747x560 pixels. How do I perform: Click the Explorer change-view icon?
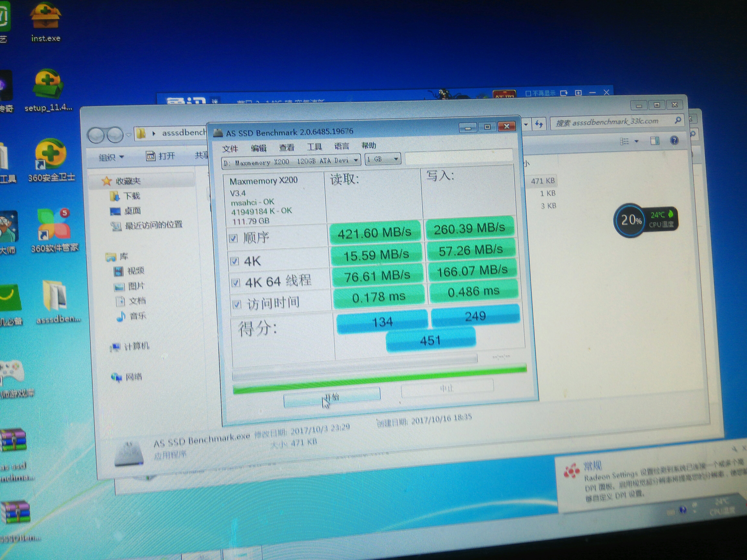624,141
